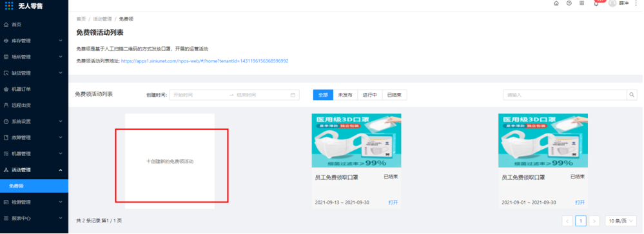Click the 机器管理 icon in the sidebar

click(6, 153)
